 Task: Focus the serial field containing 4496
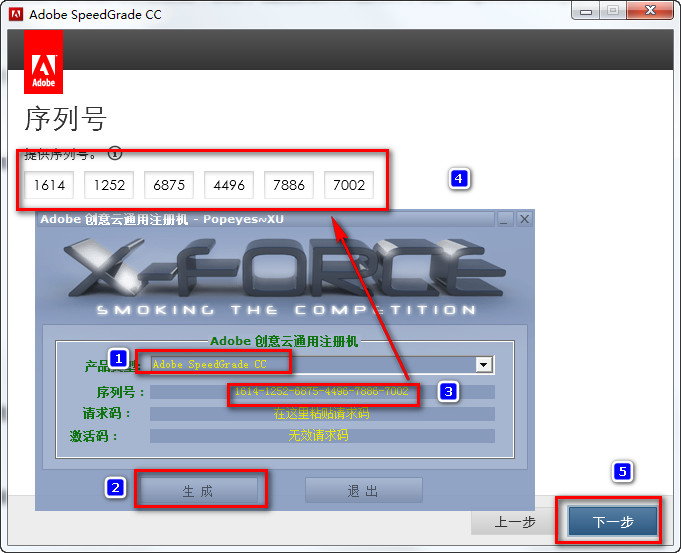point(229,185)
